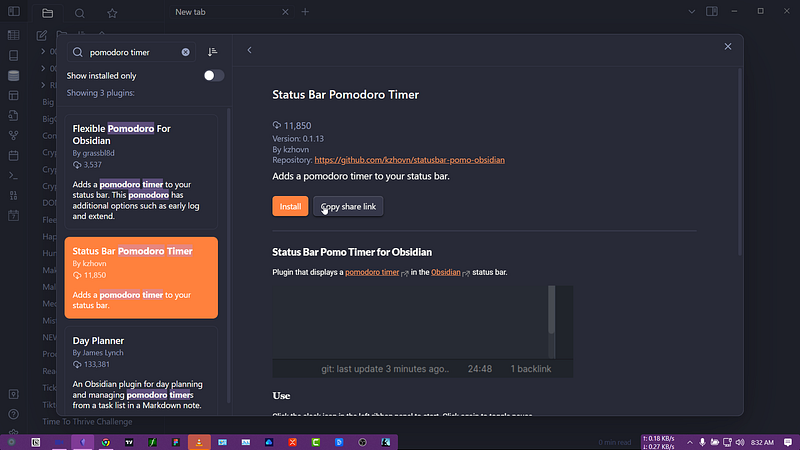Open volume control in system tray

click(x=740, y=442)
